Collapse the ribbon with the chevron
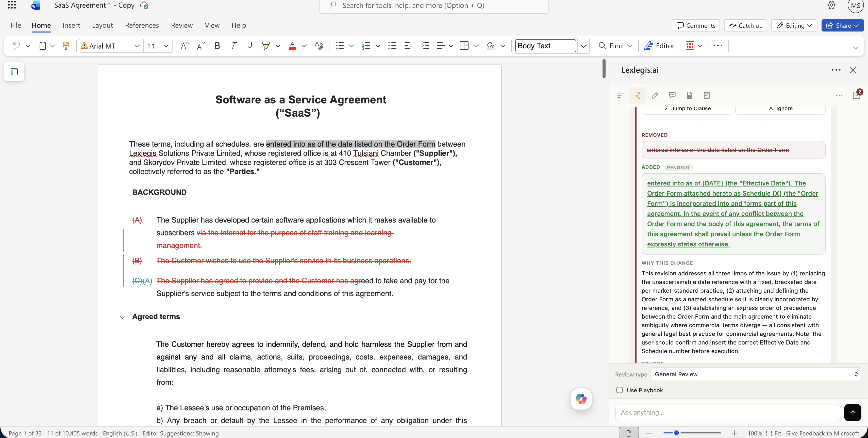 tap(855, 48)
